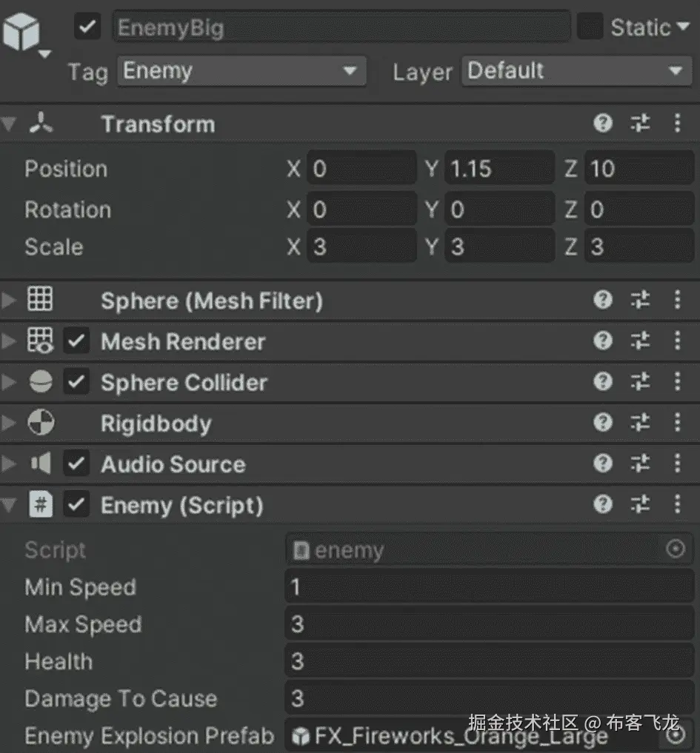Open the Static options dropdown arrow
The height and width of the screenshot is (753, 700).
pyautogui.click(x=683, y=27)
